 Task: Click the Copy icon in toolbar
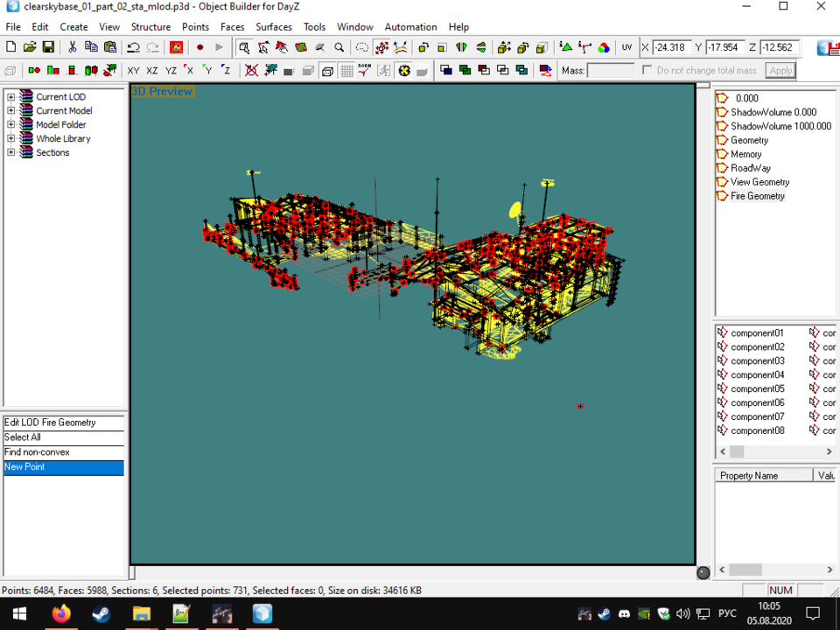(x=91, y=47)
